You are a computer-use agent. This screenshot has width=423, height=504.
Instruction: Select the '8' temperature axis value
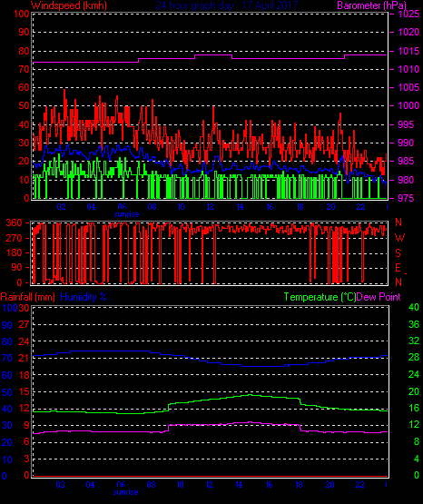pyautogui.click(x=417, y=441)
